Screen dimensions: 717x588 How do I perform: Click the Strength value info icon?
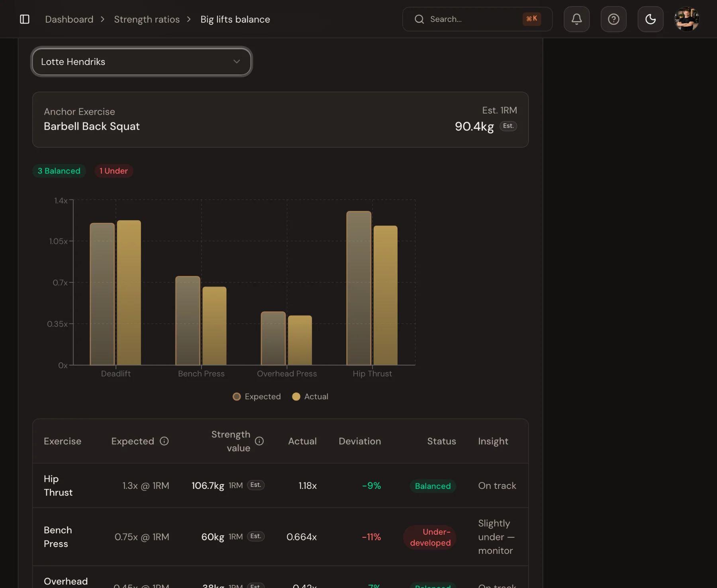(x=259, y=441)
